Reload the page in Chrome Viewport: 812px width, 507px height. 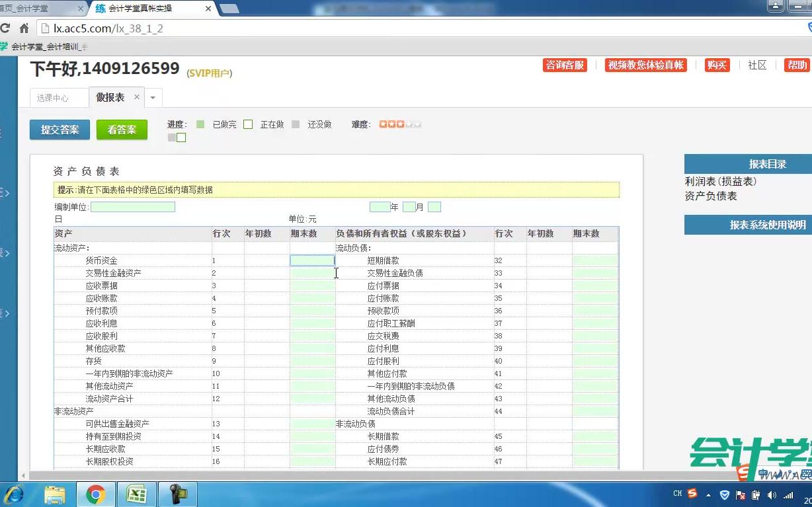pyautogui.click(x=5, y=28)
